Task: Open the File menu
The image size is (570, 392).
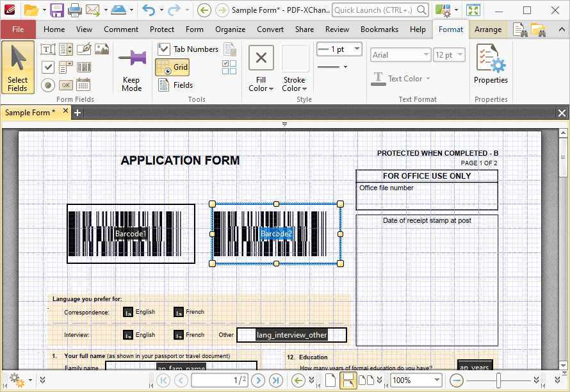Action: pyautogui.click(x=18, y=29)
